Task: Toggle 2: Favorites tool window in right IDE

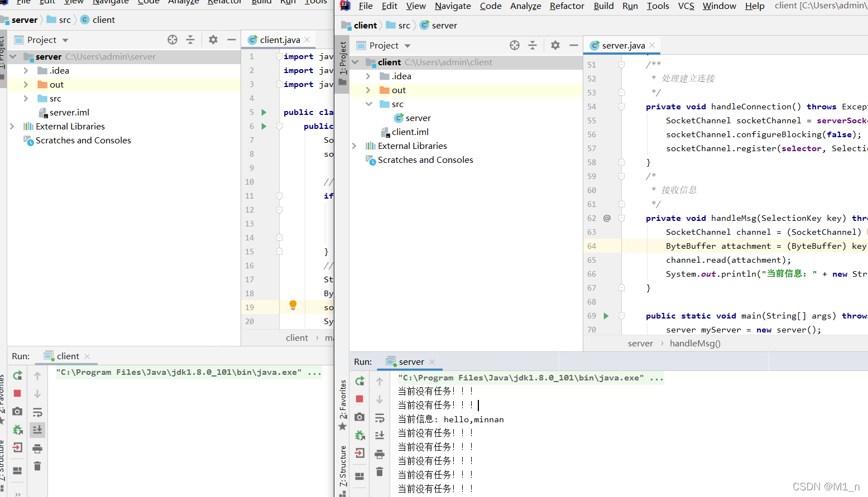Action: (343, 405)
